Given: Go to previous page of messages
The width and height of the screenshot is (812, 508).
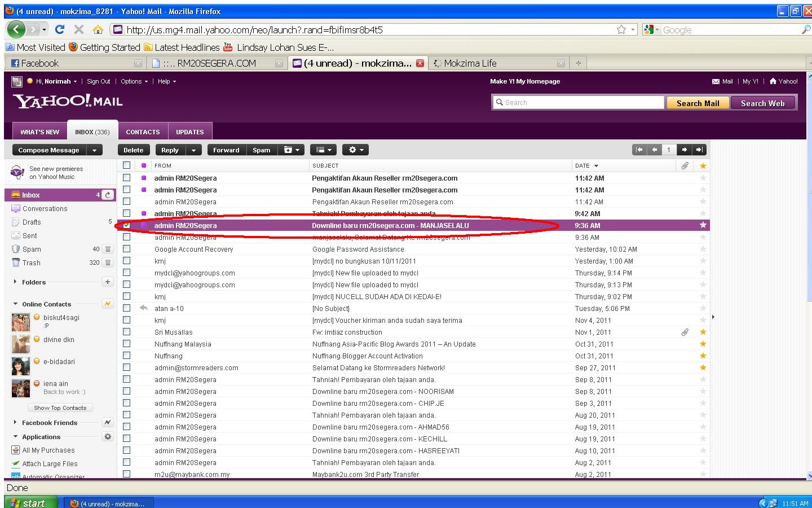Looking at the screenshot, I should 654,150.
